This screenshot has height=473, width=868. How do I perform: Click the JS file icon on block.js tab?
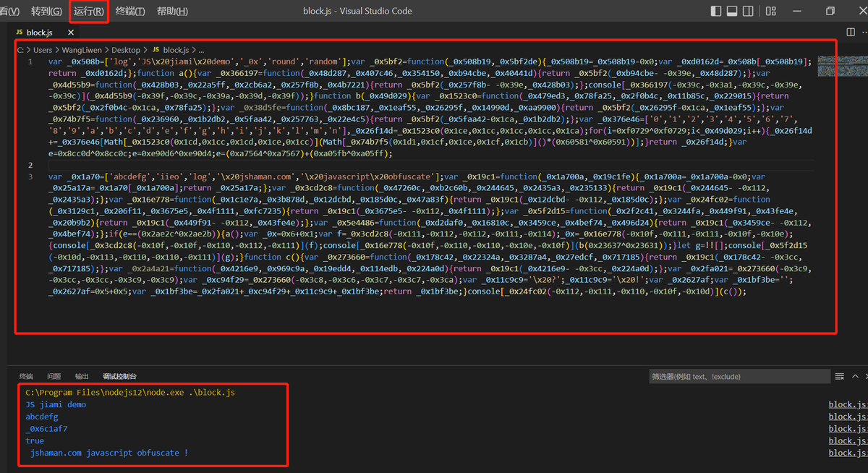tap(20, 33)
